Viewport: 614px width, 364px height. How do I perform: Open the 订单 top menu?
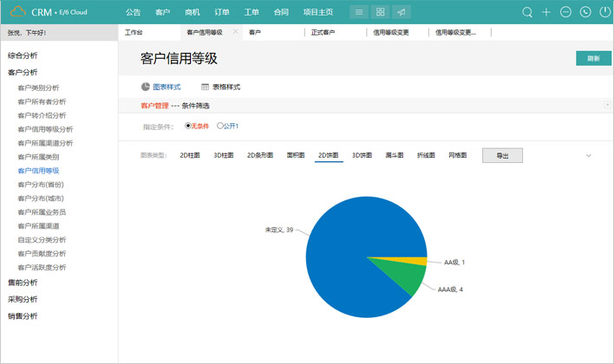coord(221,12)
